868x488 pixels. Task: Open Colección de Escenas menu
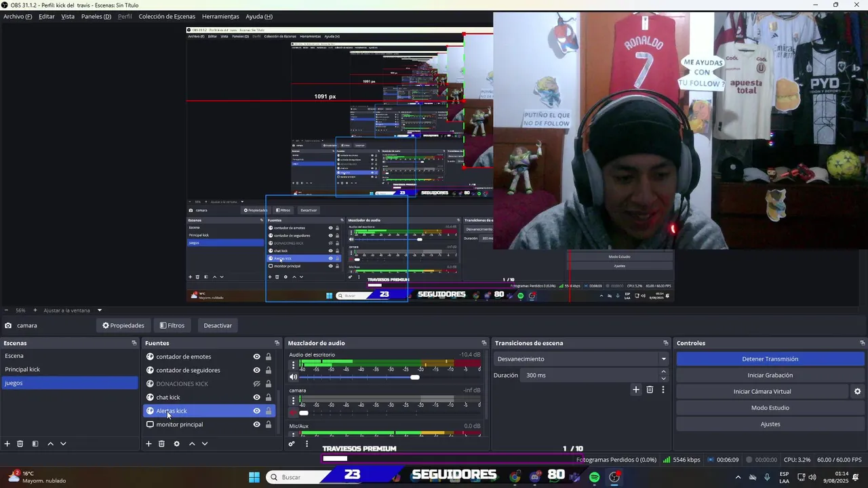pos(167,16)
